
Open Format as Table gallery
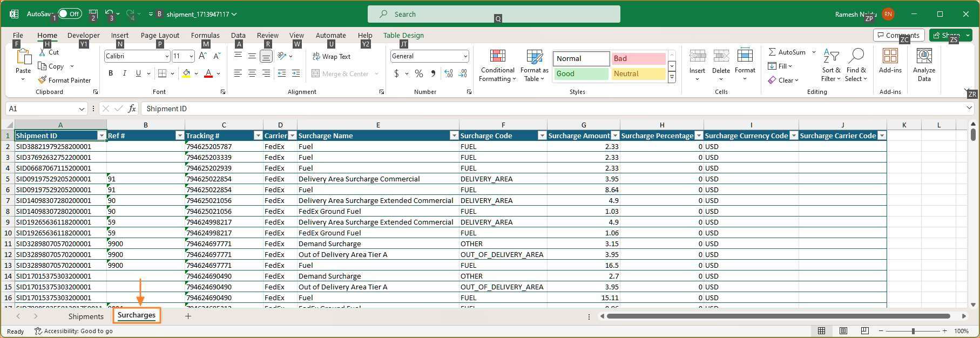coord(535,65)
